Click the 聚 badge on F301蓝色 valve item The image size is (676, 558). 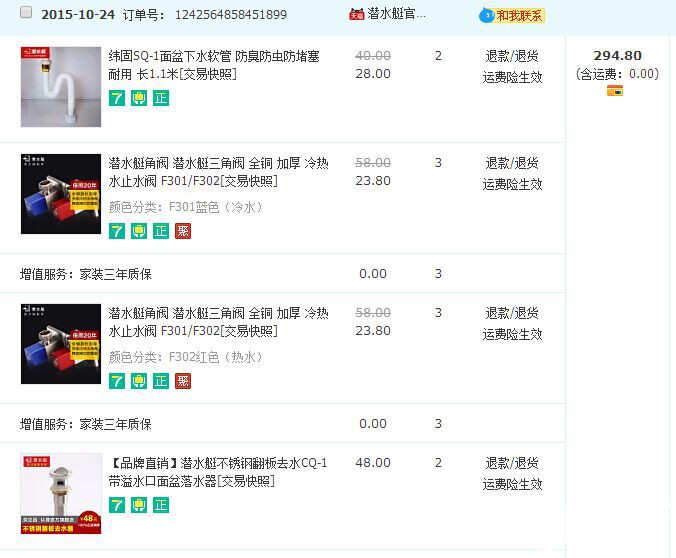[183, 231]
